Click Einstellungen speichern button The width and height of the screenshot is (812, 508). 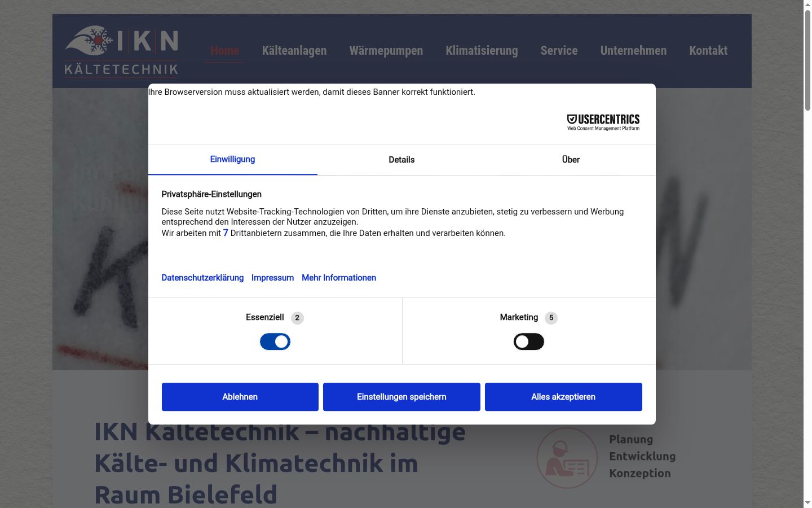click(401, 397)
